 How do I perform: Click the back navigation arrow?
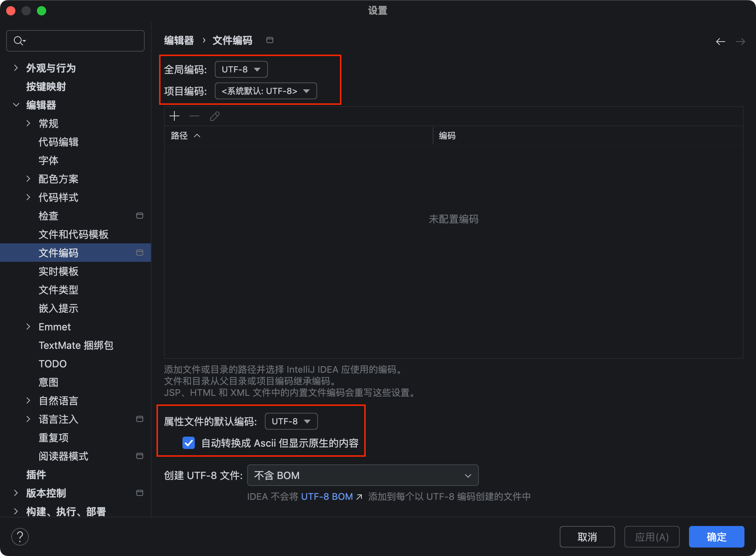(721, 41)
